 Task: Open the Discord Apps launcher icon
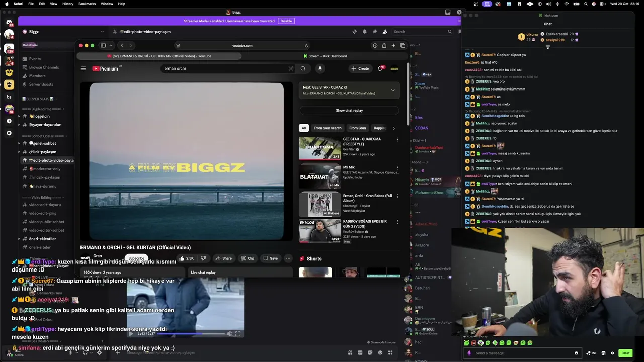390,353
